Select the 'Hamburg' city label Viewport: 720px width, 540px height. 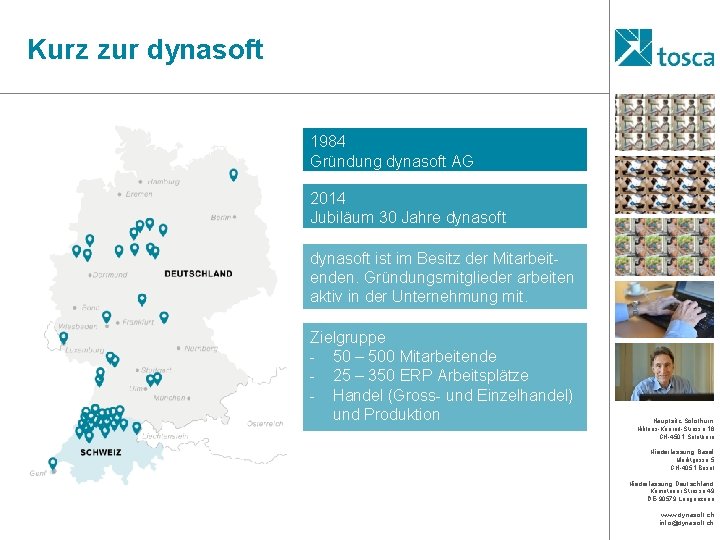coord(163,182)
